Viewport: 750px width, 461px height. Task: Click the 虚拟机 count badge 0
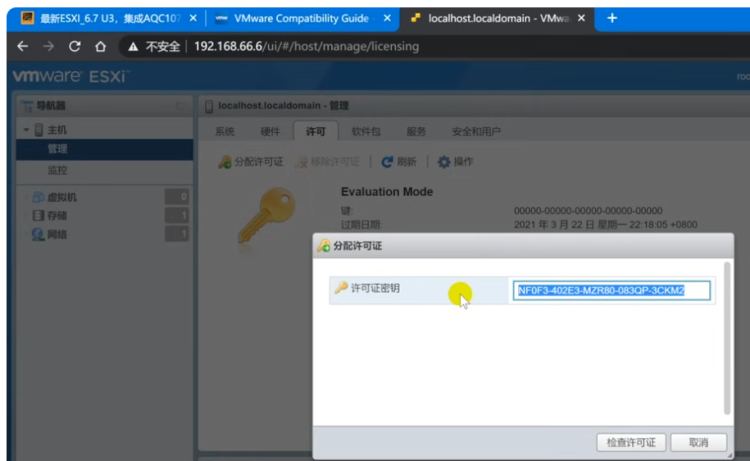coord(176,197)
